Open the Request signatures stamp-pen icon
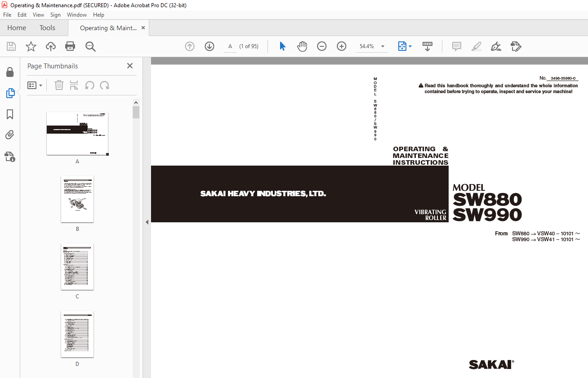Viewport: 588px width, 378px height. click(x=516, y=46)
